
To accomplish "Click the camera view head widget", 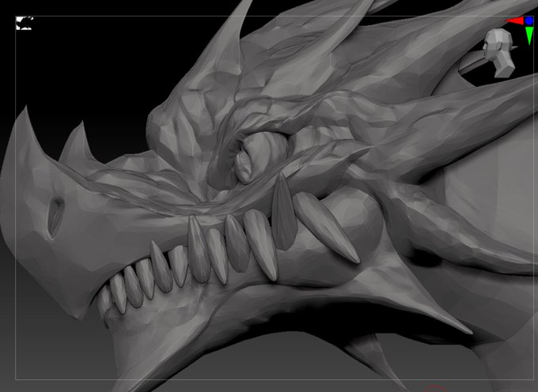I will [499, 52].
